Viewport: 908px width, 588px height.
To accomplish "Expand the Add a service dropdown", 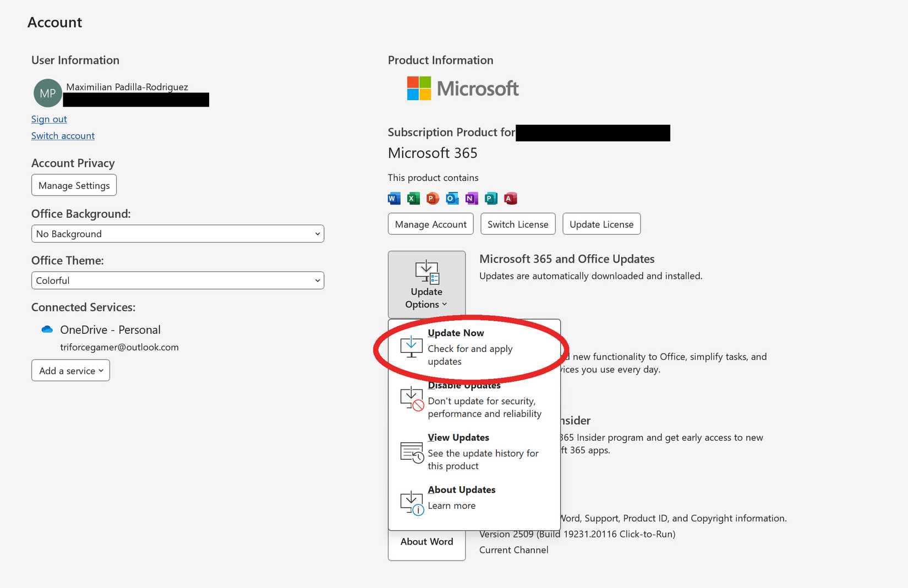I will (x=70, y=370).
